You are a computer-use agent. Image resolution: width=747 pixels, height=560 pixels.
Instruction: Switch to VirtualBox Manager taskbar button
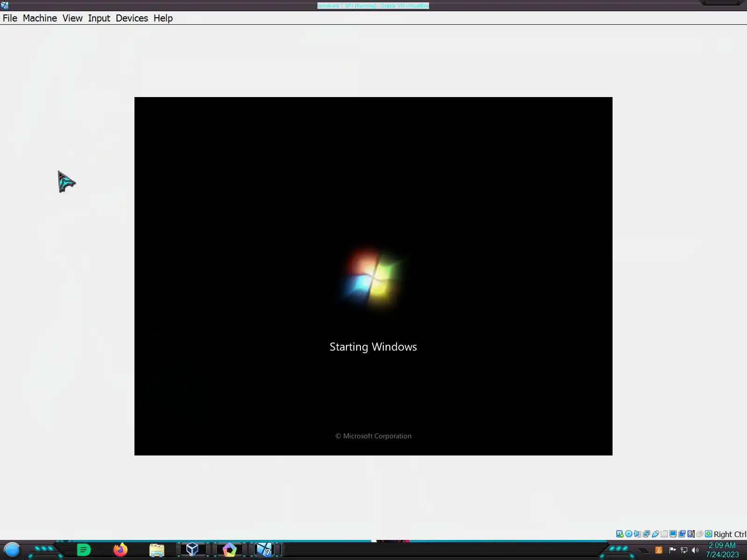coord(192,550)
